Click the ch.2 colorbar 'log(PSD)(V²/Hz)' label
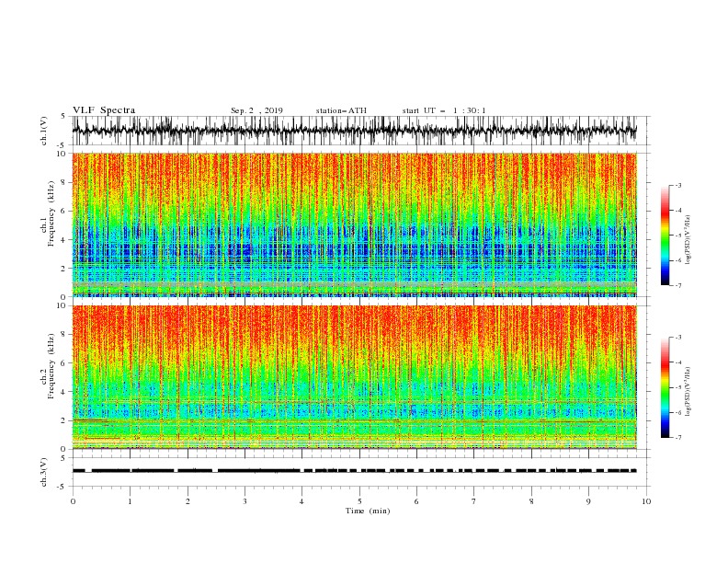Screen dimensions: 728x563 [688, 392]
